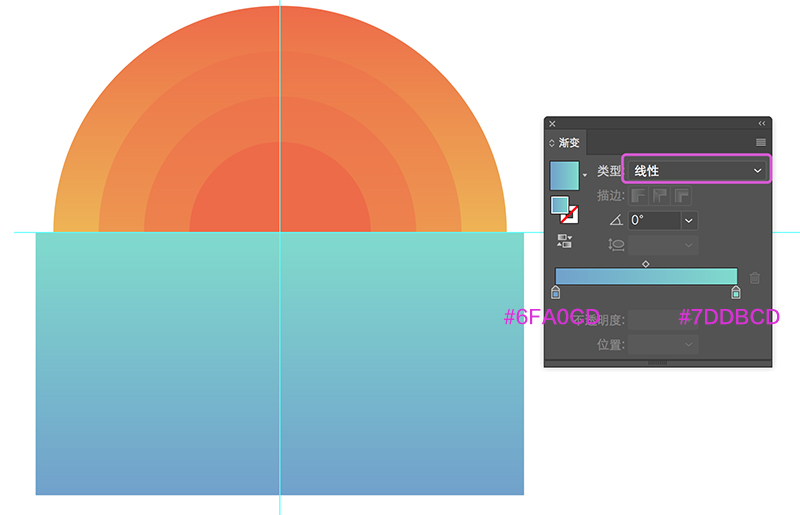800x515 pixels.
Task: Click the angle icon
Action: click(x=616, y=220)
